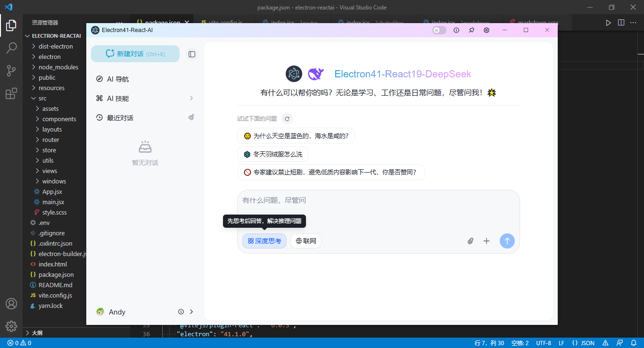The image size is (644, 348).
Task: Switch to the package.json editor tab
Action: (163, 23)
